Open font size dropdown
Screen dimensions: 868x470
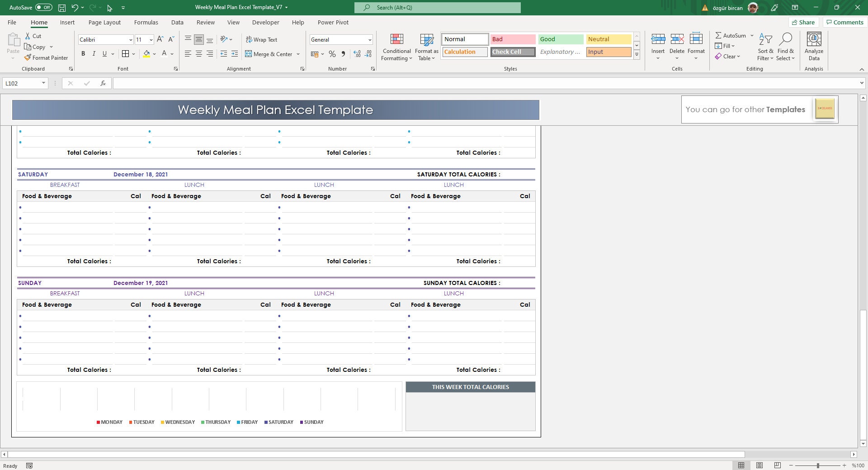(151, 40)
